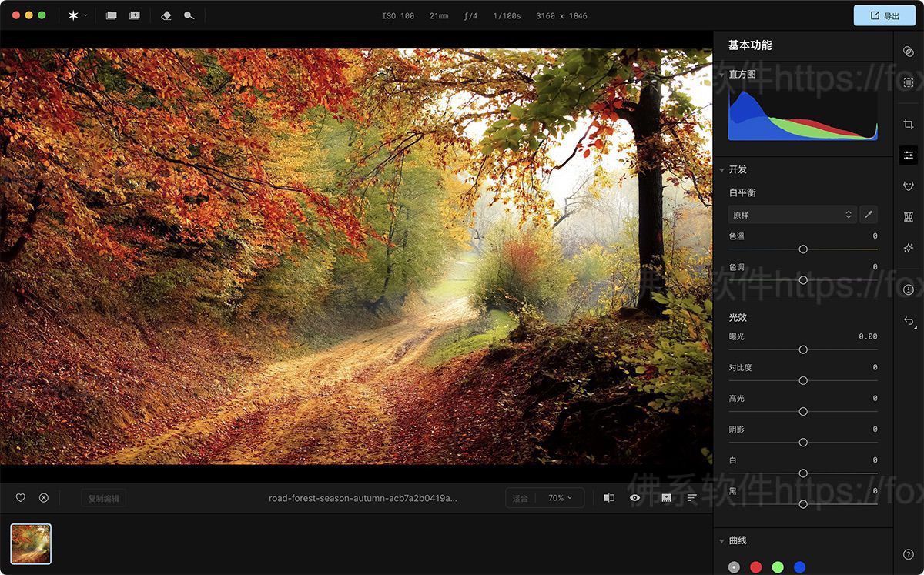Collapse the 开发 section
924x575 pixels.
coord(722,170)
